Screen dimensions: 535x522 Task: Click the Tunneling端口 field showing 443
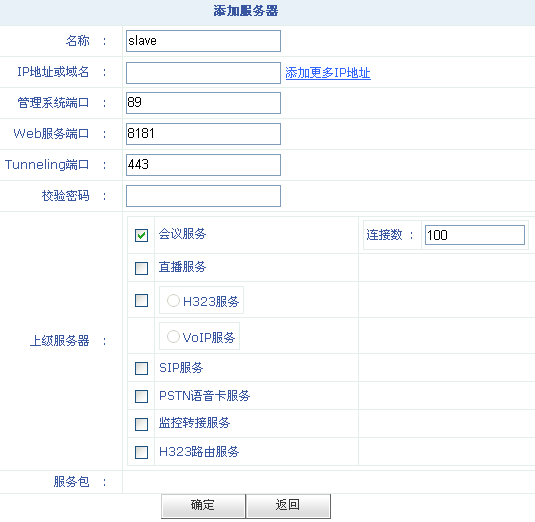click(203, 165)
